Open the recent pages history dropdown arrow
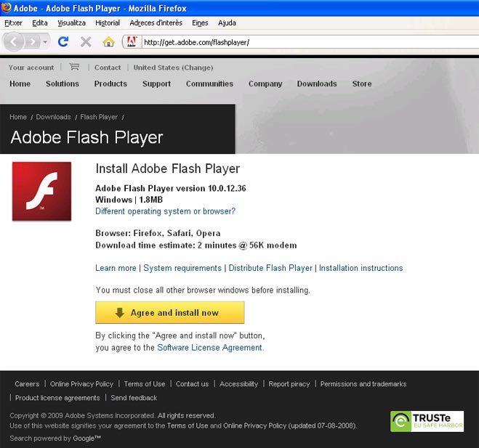This screenshot has width=479, height=448. click(x=45, y=41)
